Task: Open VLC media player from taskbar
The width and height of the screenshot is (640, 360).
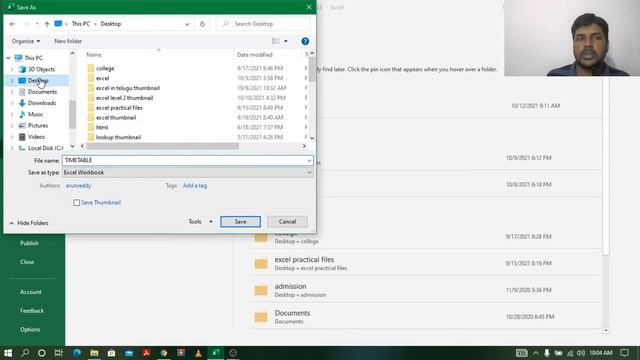Action: (198, 353)
